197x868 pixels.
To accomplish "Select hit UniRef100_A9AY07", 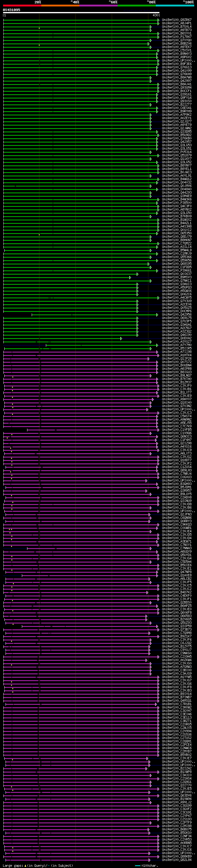I will click(177, 399).
